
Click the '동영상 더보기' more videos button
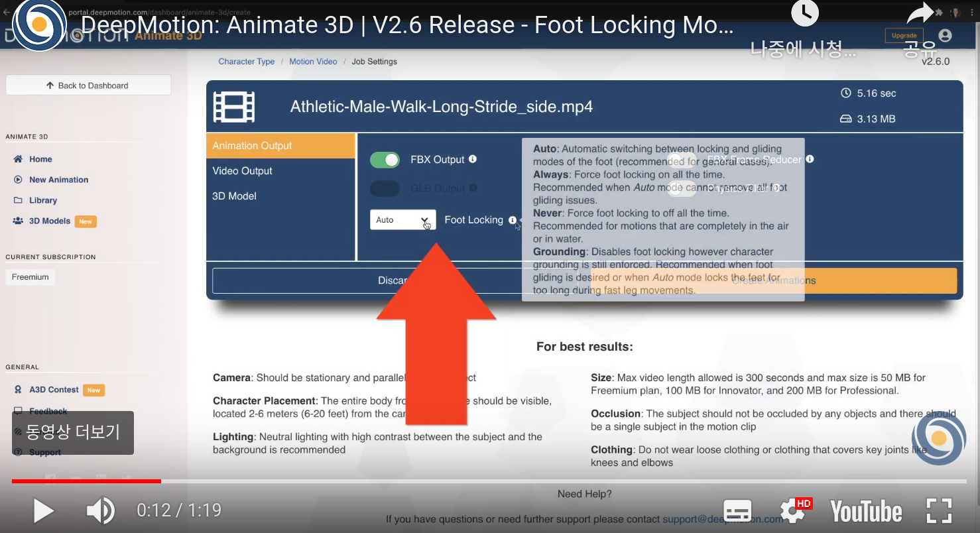click(73, 433)
